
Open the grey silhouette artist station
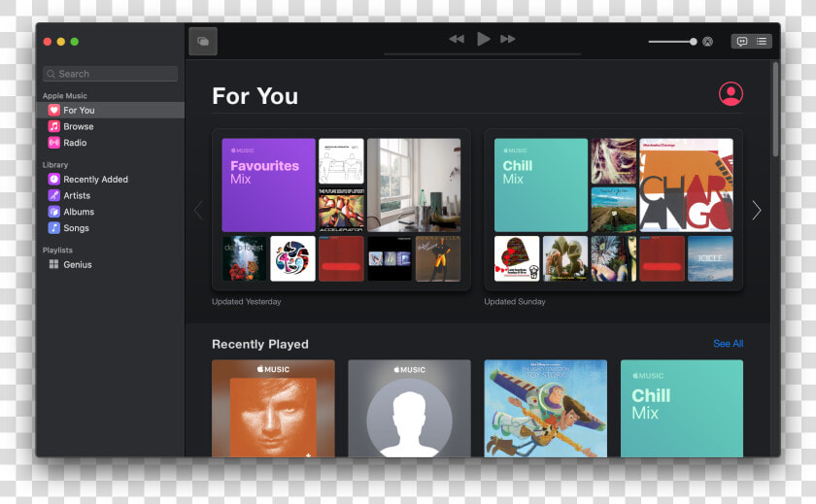coord(410,408)
